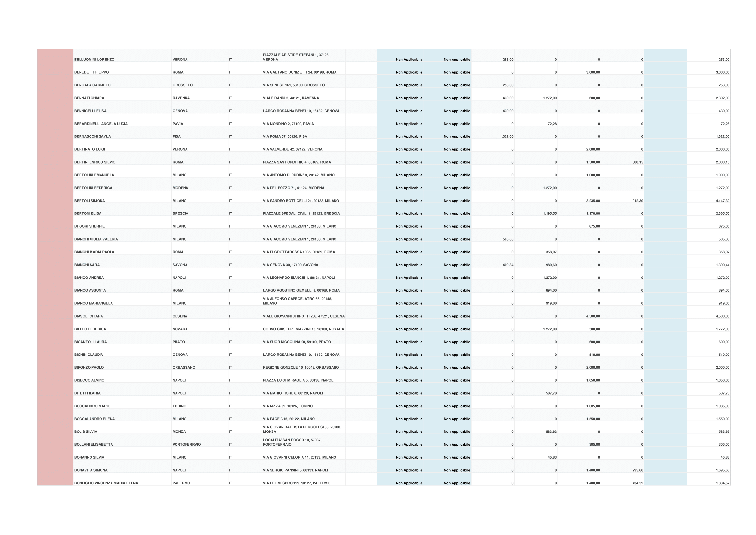
Task: Click the name BIELLO FEDERICA
Action: tap(90, 329)
